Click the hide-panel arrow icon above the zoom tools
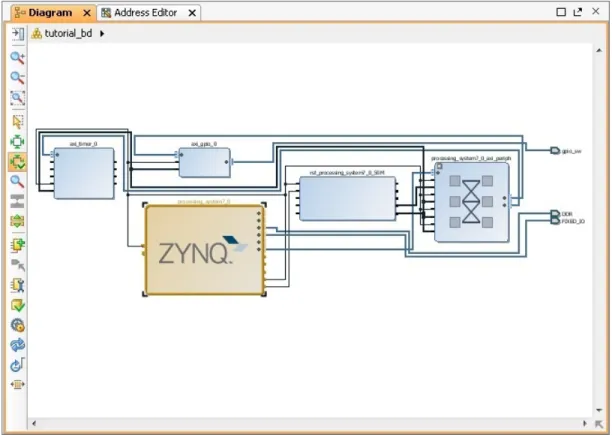 (18, 34)
